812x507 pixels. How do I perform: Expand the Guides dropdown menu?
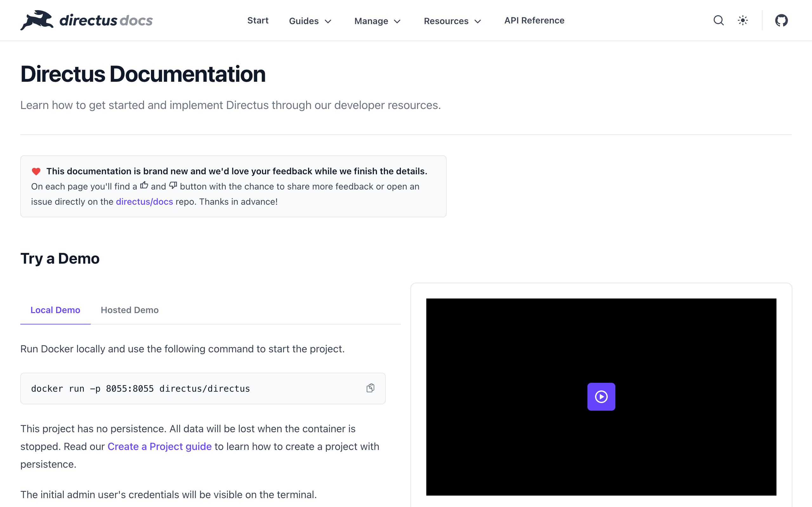[310, 21]
